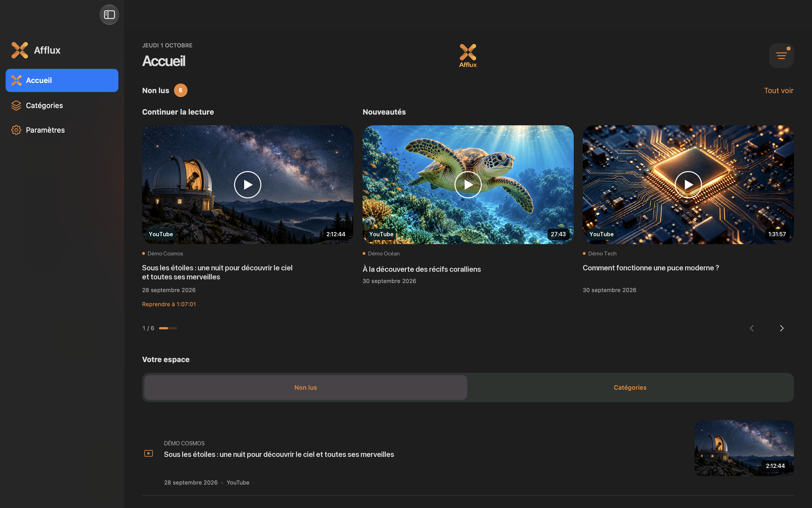812x508 pixels.
Task: Click the turtle coral reef thumbnail
Action: click(468, 185)
